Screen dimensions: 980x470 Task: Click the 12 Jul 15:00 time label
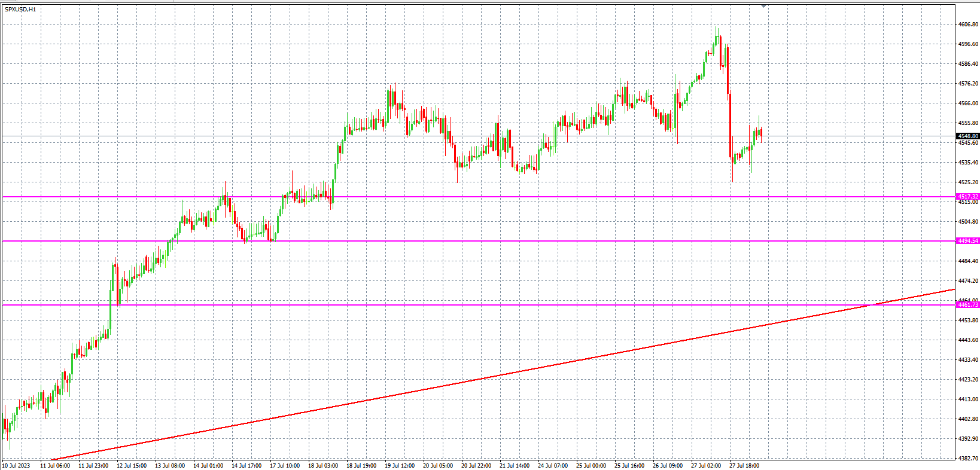[131, 465]
